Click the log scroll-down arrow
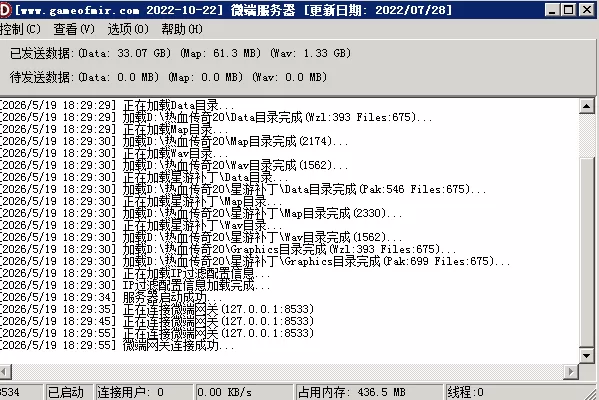 pyautogui.click(x=586, y=356)
